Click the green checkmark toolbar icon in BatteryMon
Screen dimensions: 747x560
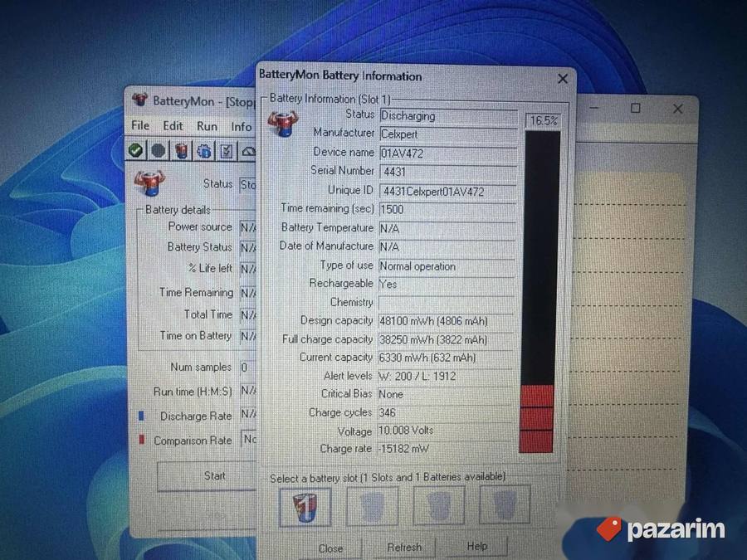[136, 150]
